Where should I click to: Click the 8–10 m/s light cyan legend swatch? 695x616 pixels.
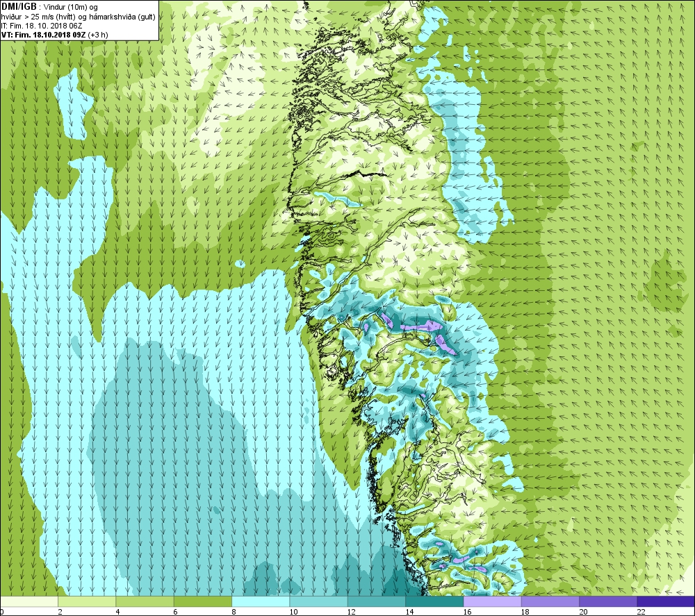261,601
